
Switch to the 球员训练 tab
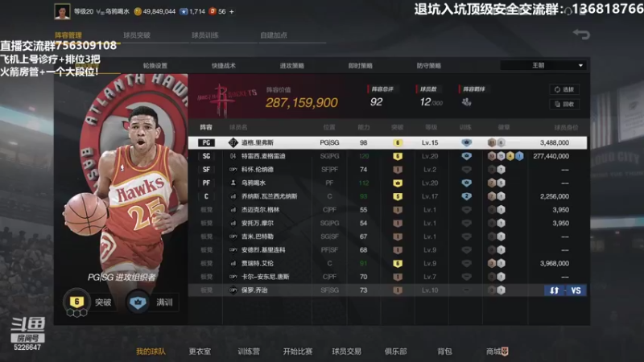[x=205, y=35]
